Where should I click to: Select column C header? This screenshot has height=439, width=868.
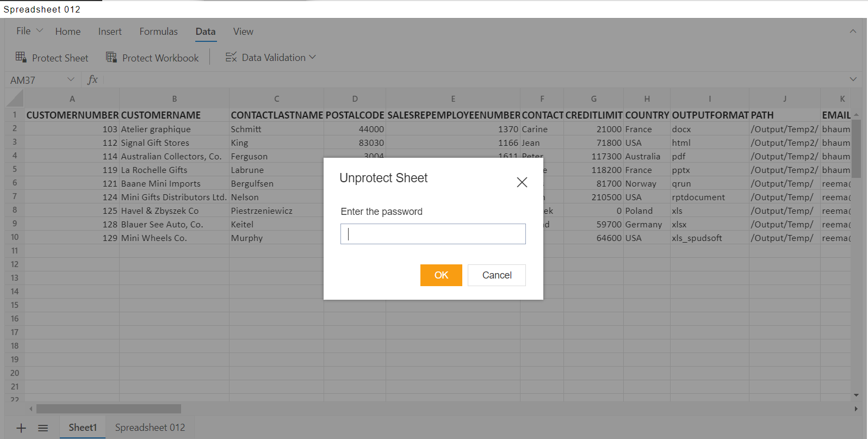(276, 98)
